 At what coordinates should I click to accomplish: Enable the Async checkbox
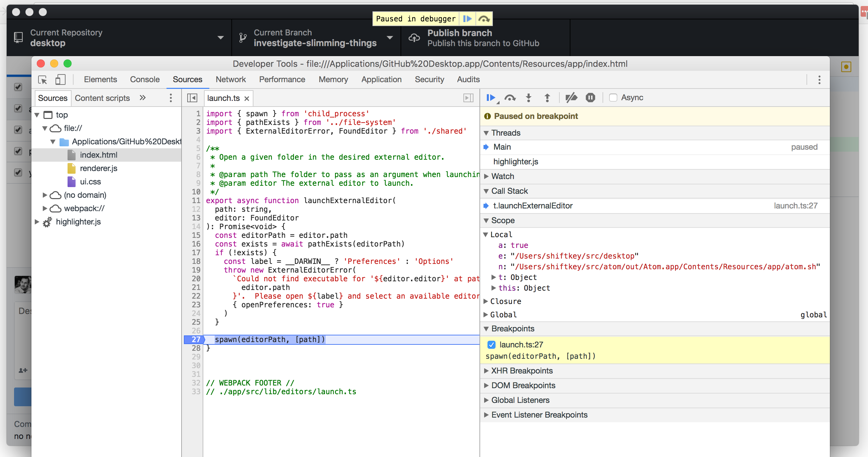[613, 98]
